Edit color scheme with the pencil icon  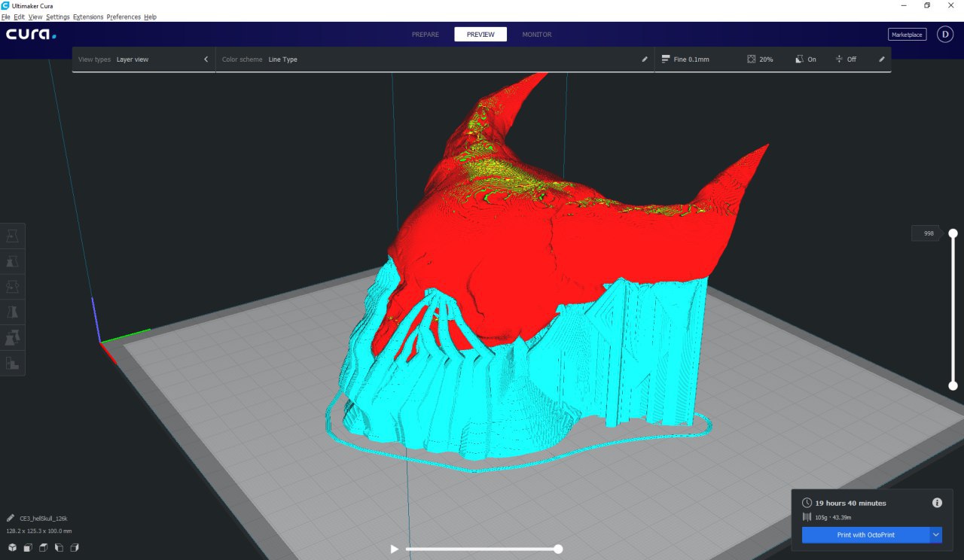[x=645, y=59]
